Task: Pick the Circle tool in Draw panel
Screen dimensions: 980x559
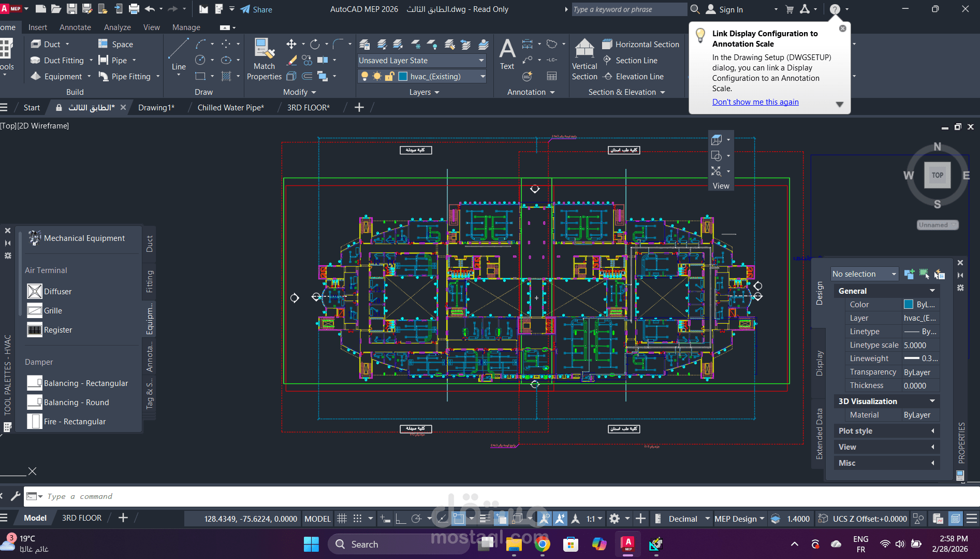Action: pyautogui.click(x=200, y=60)
